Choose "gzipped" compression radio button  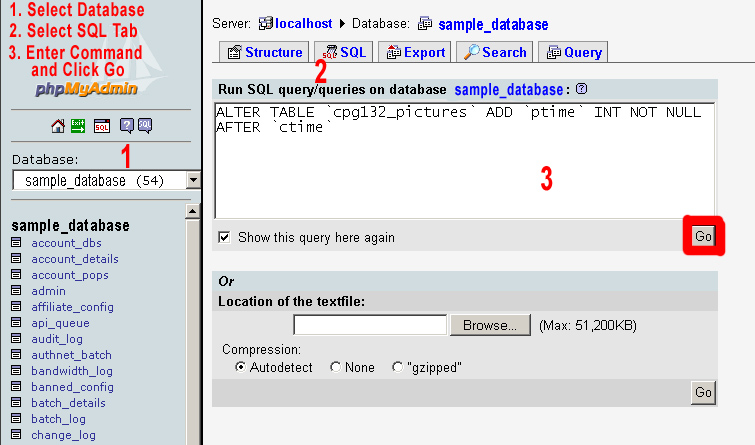(398, 367)
